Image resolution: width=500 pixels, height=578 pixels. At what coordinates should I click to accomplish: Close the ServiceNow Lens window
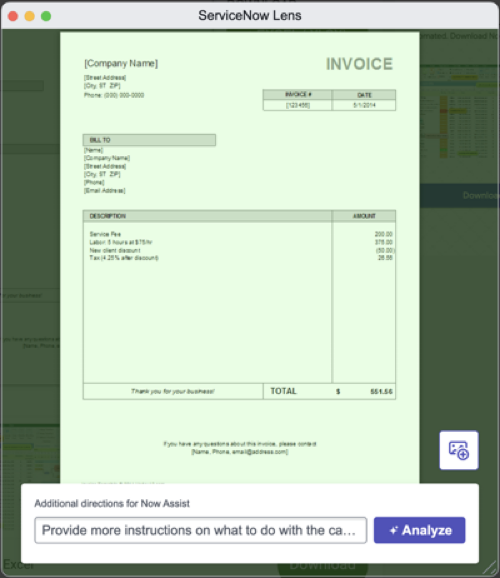[13, 16]
